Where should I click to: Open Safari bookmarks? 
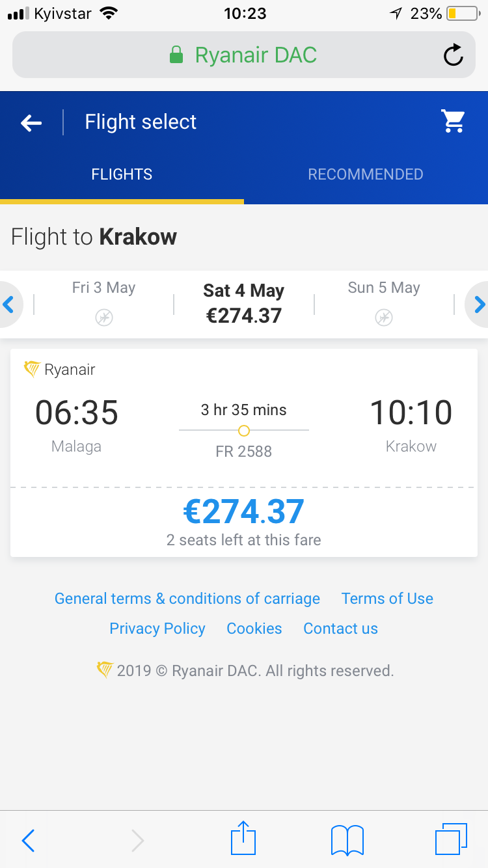tap(347, 839)
